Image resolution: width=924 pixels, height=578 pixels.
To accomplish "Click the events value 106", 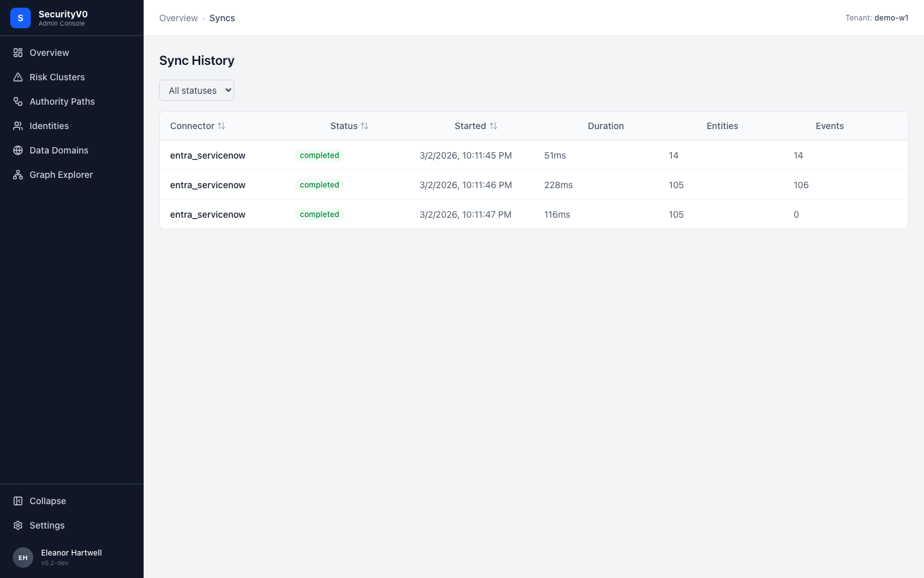I will click(x=801, y=185).
